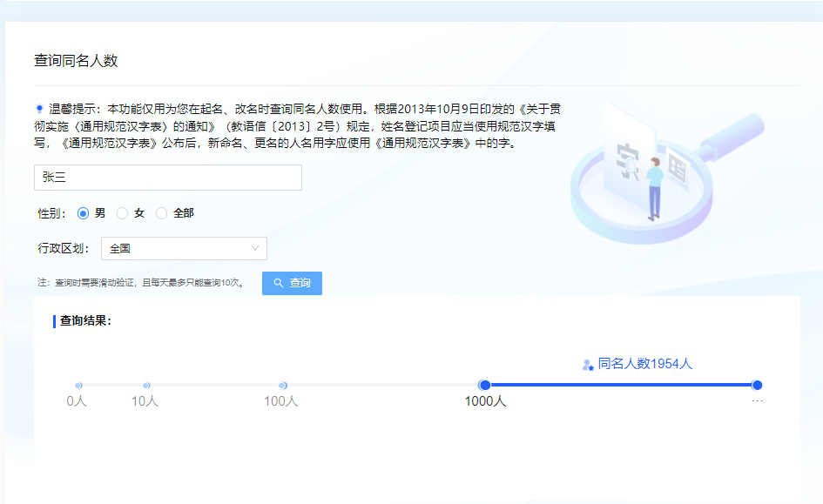This screenshot has width=823, height=504.
Task: Click the 0人 marker on result scale
Action: [78, 385]
